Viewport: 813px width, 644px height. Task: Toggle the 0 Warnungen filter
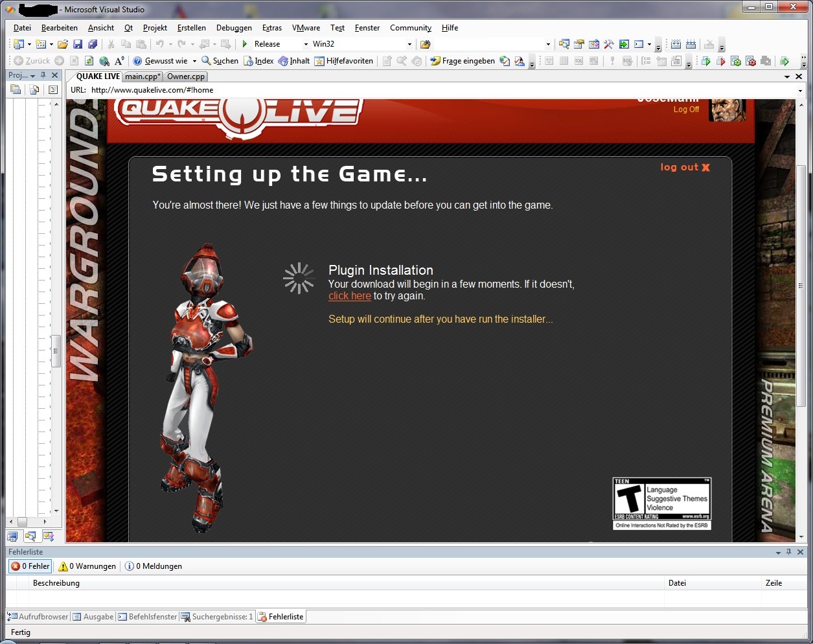[87, 566]
